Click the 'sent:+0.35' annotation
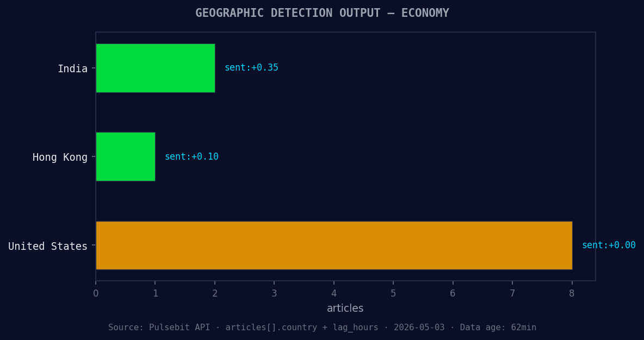 (251, 68)
